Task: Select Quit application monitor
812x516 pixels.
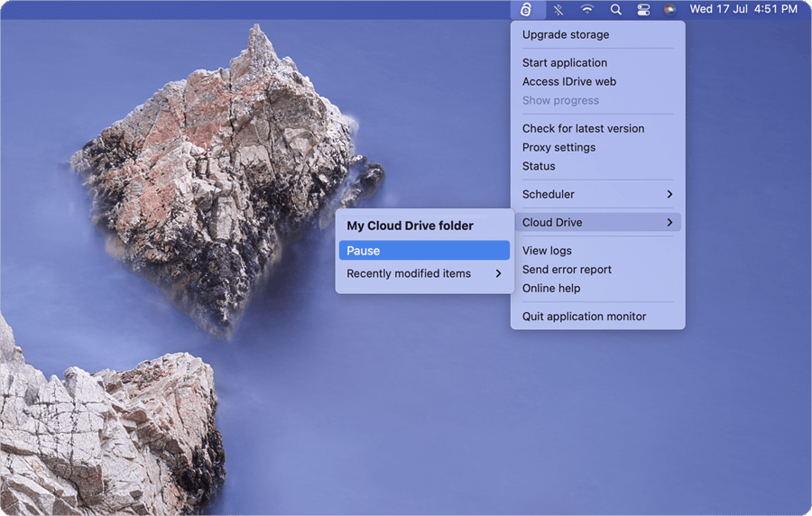Action: click(x=597, y=317)
